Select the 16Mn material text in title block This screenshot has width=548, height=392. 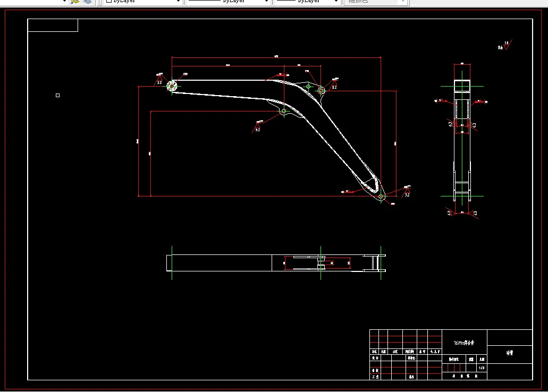pyautogui.click(x=464, y=343)
